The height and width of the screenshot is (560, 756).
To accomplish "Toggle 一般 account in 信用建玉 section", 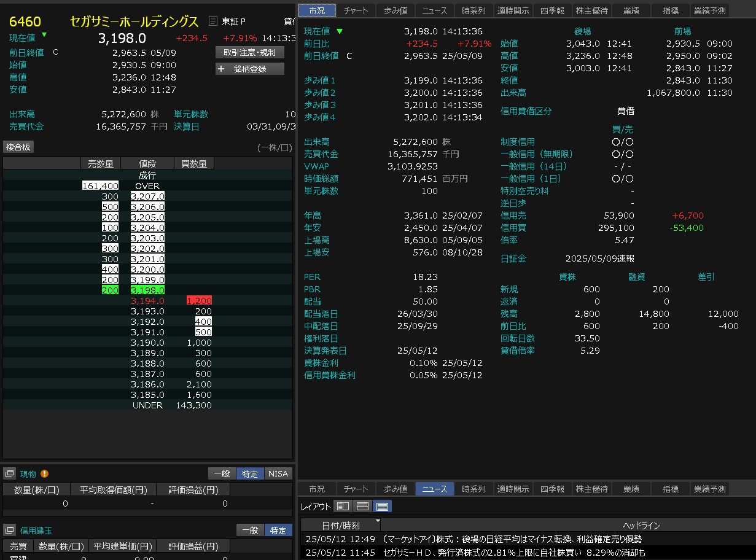I will pyautogui.click(x=250, y=530).
